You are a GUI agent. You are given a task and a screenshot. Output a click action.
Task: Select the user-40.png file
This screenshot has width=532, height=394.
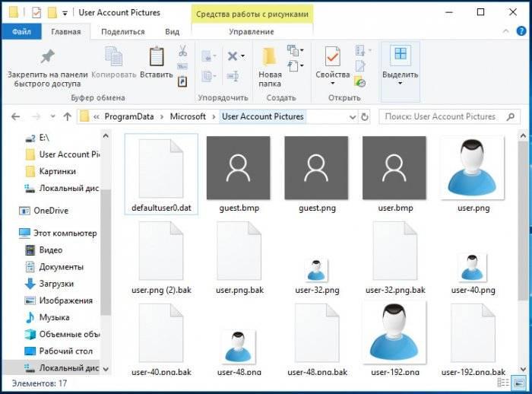[473, 273]
